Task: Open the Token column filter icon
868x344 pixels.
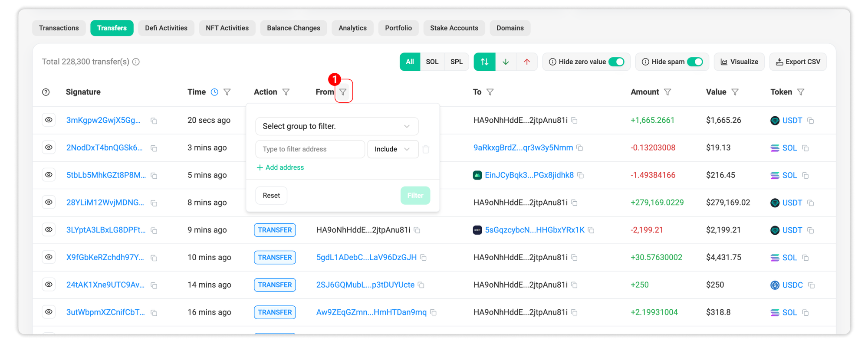Action: coord(801,92)
